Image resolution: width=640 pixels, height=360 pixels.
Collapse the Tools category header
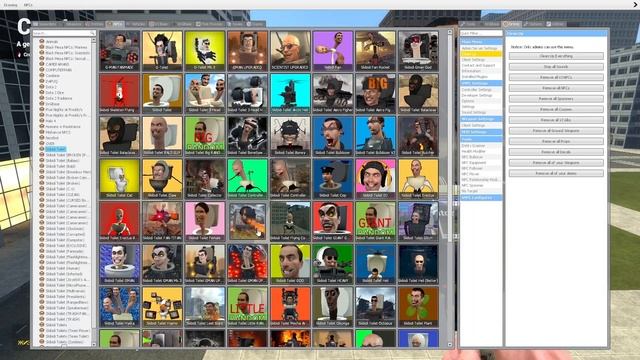(481, 139)
